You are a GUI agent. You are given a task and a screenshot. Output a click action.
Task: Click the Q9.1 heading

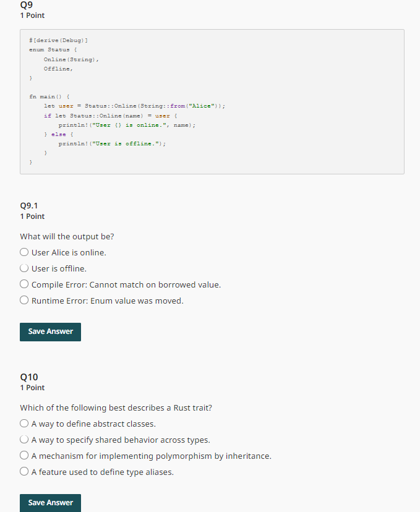pos(29,205)
